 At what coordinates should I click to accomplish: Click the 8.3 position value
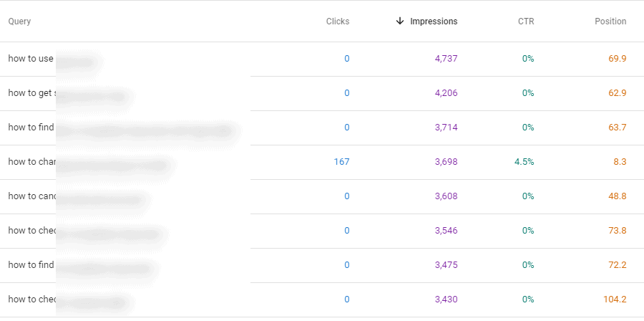(620, 162)
